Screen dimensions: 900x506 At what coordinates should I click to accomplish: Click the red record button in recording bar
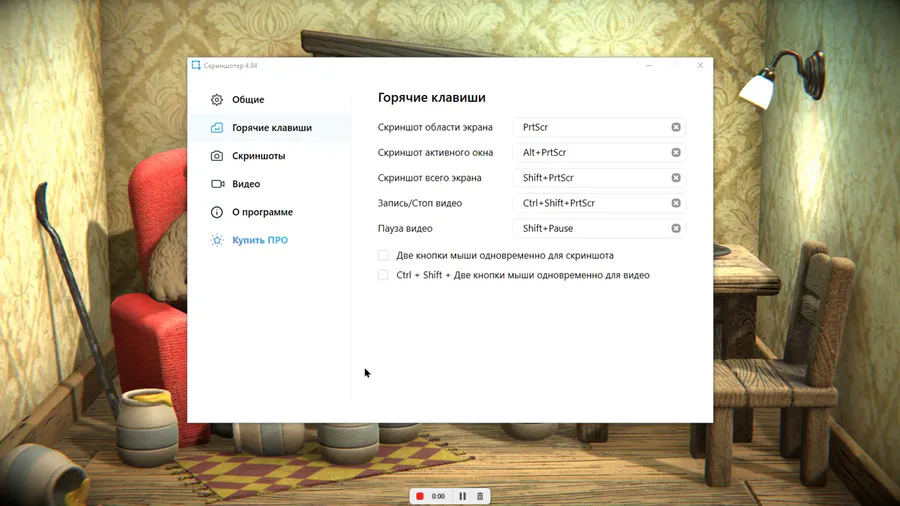click(x=420, y=496)
